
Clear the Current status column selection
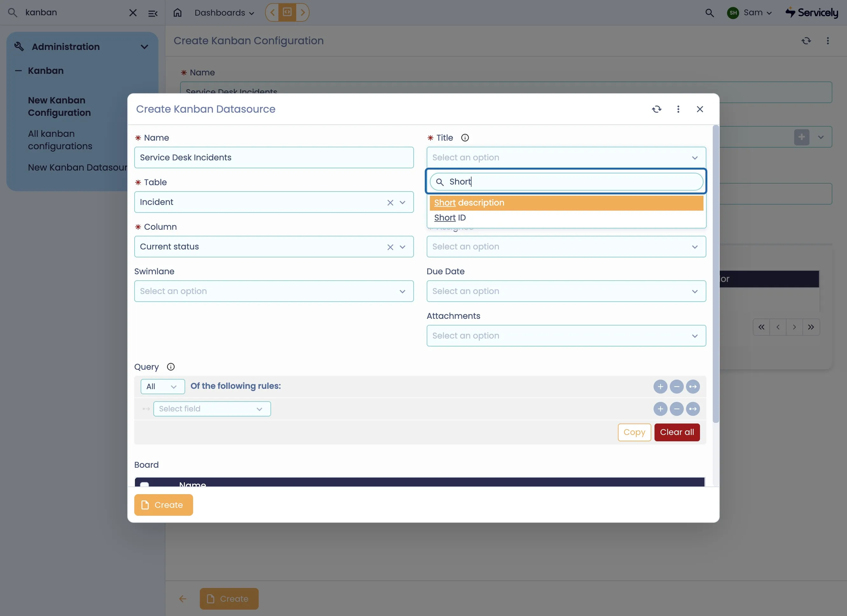click(390, 247)
